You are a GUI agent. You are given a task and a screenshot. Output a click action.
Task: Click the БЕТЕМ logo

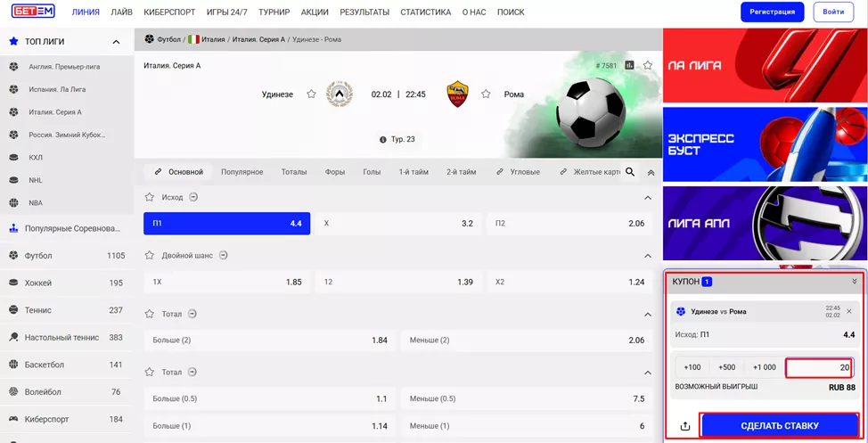coord(33,12)
